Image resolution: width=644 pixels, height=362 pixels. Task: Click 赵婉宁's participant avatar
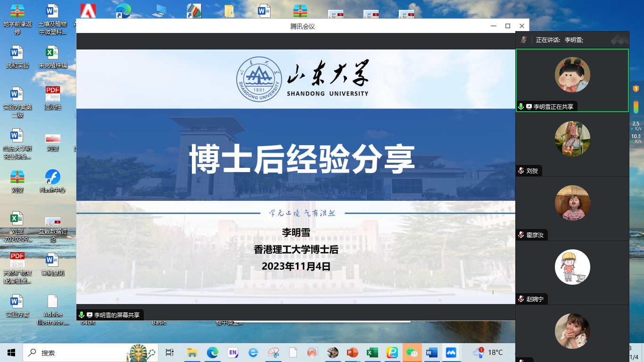(572, 267)
